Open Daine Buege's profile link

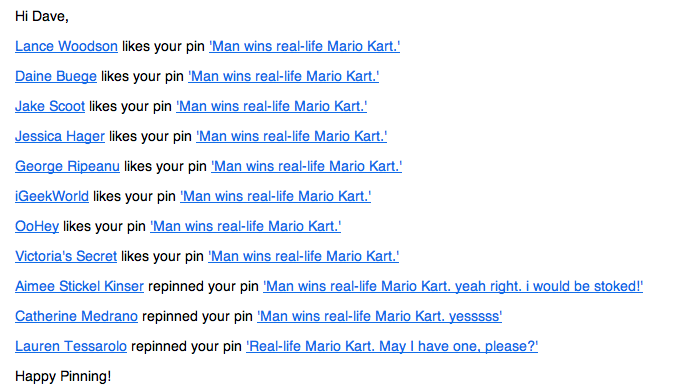(56, 76)
